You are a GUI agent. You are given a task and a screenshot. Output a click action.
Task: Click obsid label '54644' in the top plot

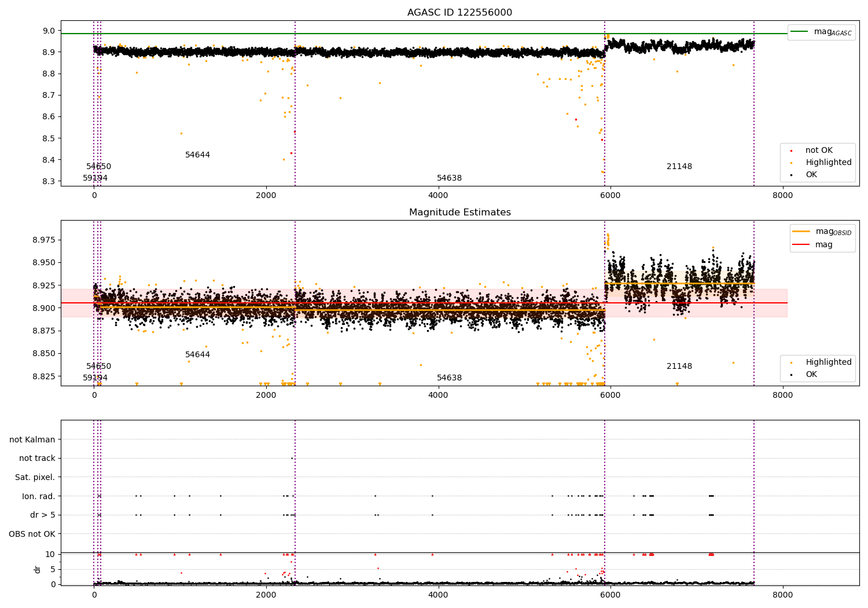tap(197, 155)
